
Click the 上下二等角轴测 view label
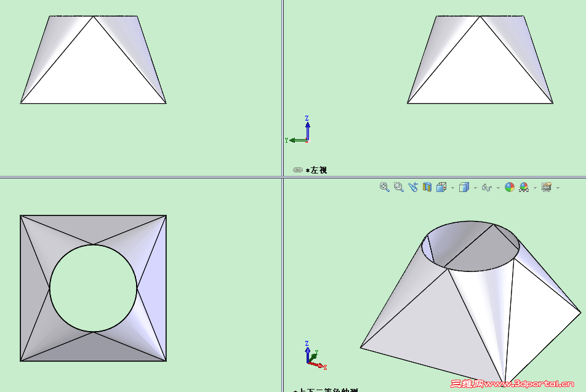329,389
